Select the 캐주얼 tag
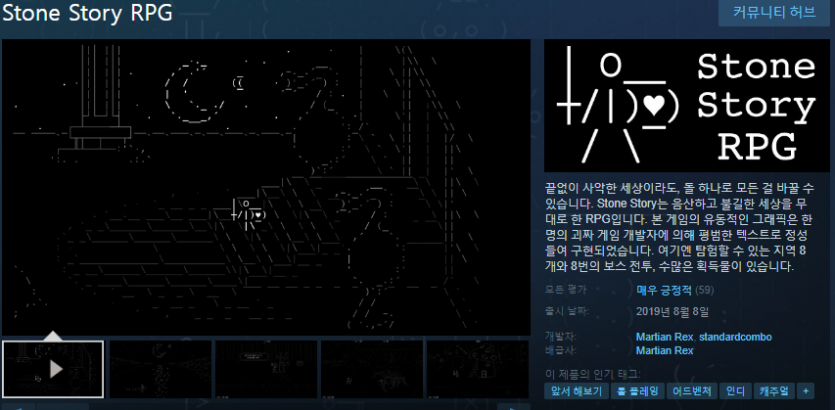This screenshot has height=410, width=835. [775, 391]
